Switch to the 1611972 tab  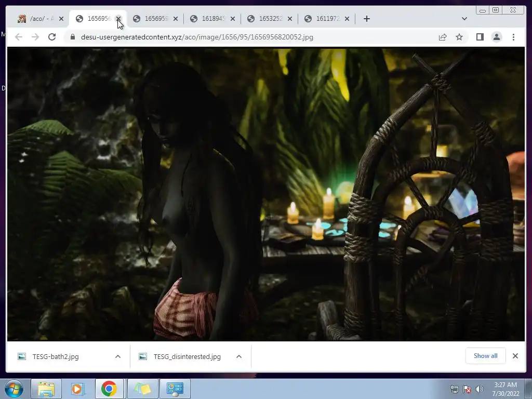point(322,19)
